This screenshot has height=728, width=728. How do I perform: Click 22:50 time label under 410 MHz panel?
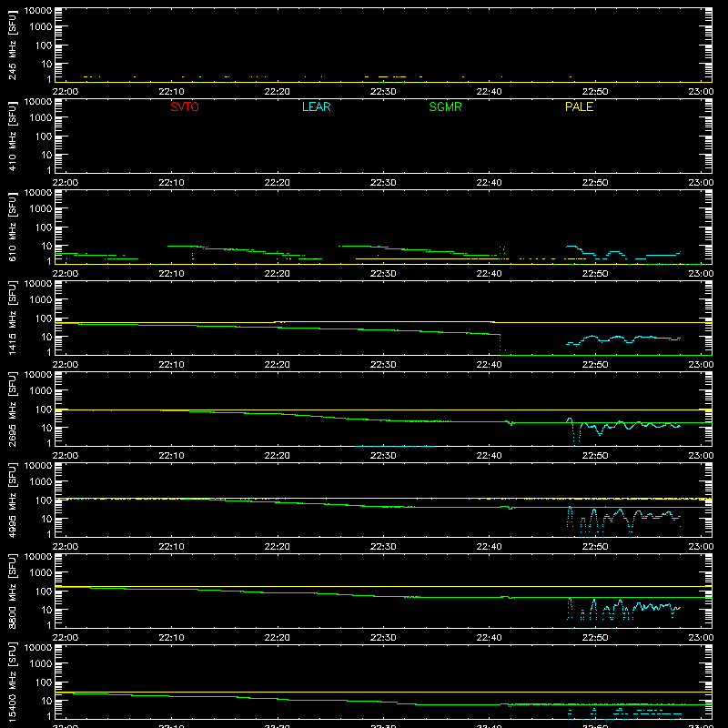(x=595, y=183)
